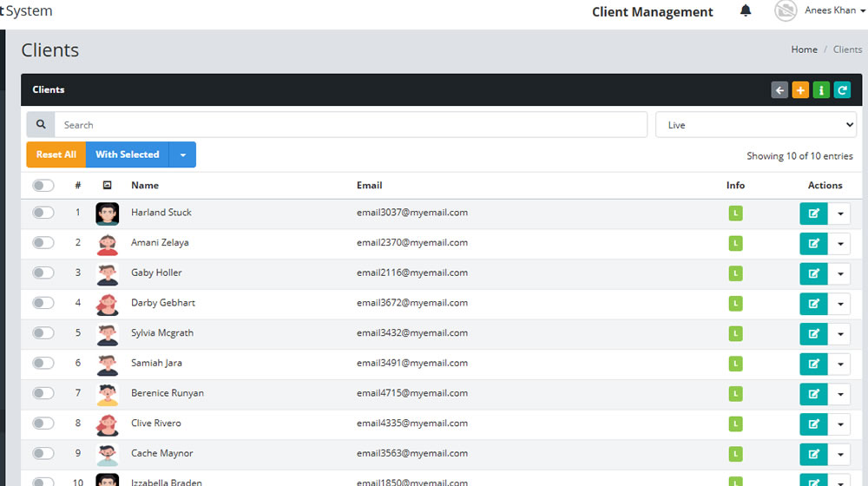This screenshot has width=868, height=486.
Task: Open actions dropdown arrow for Darby Gebhart
Action: (839, 304)
